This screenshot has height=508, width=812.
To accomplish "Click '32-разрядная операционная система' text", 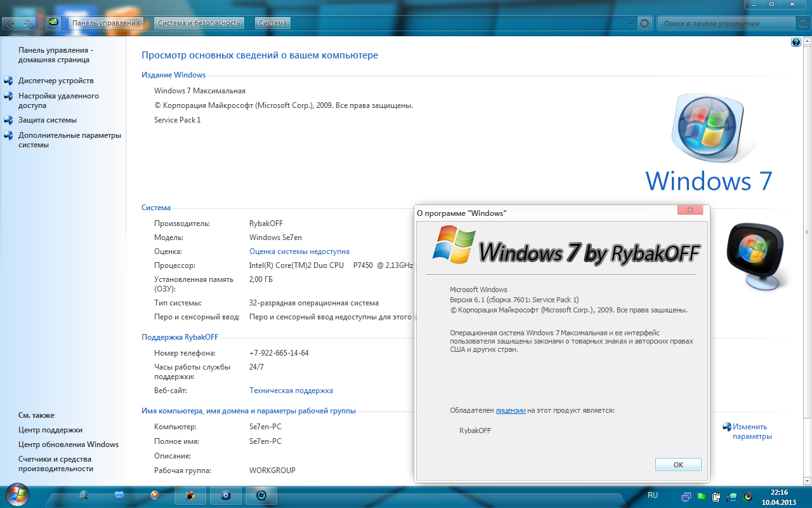I will (x=314, y=303).
